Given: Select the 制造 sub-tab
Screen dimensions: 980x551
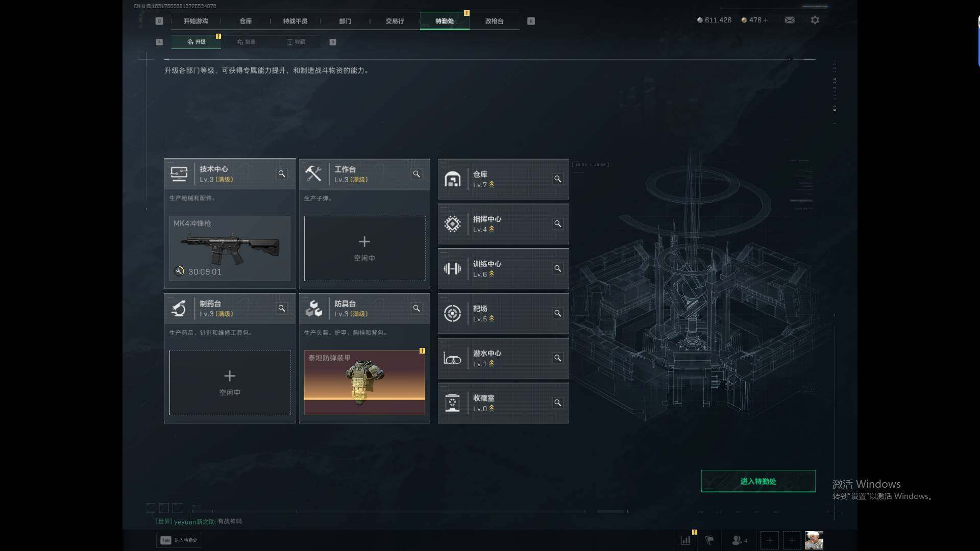Looking at the screenshot, I should 246,42.
